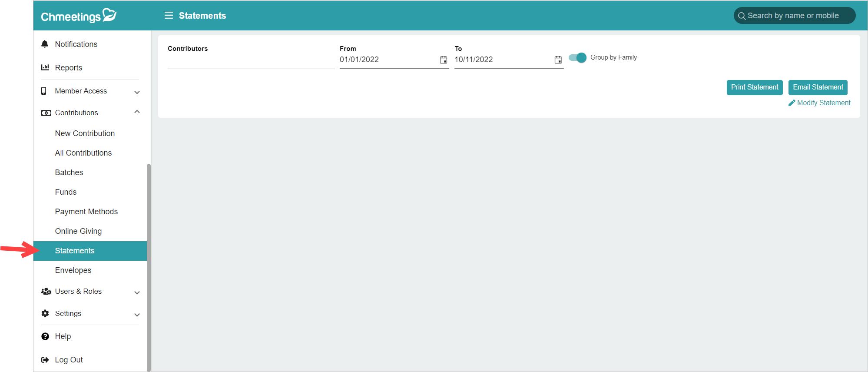Click the search magnifier icon
Image resolution: width=868 pixels, height=372 pixels.
742,16
